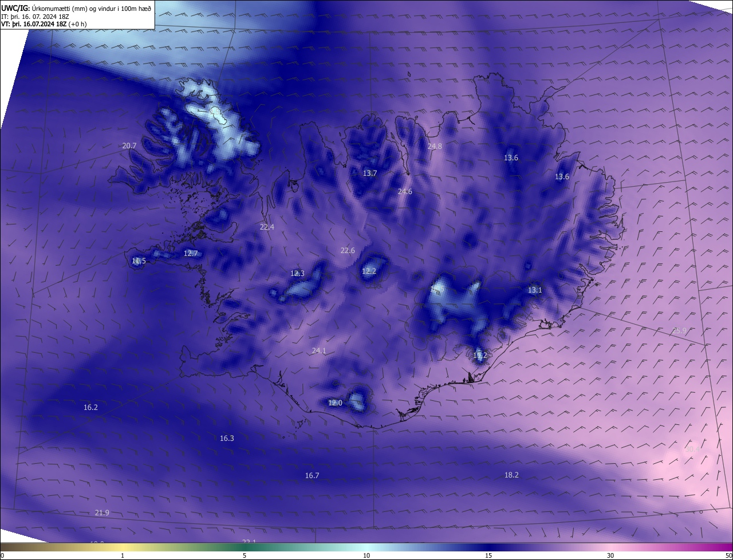733x560 pixels.
Task: Click the 30 label on the colorbar
Action: (x=610, y=556)
